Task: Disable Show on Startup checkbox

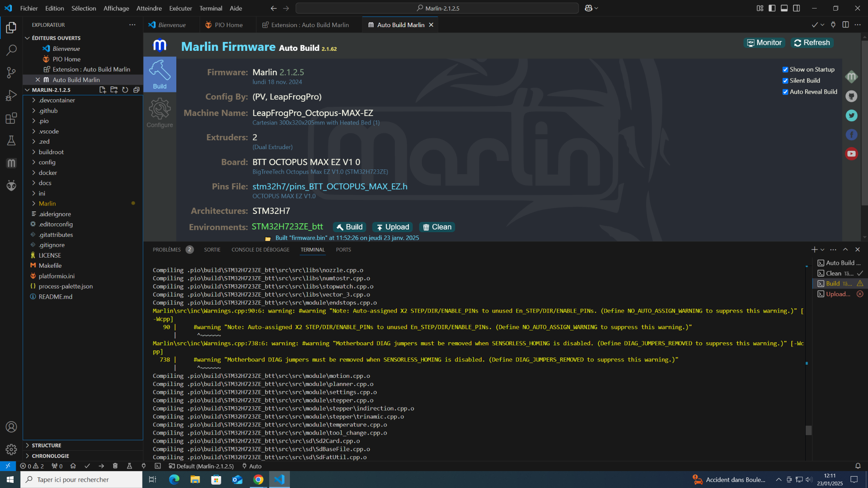Action: pos(785,69)
